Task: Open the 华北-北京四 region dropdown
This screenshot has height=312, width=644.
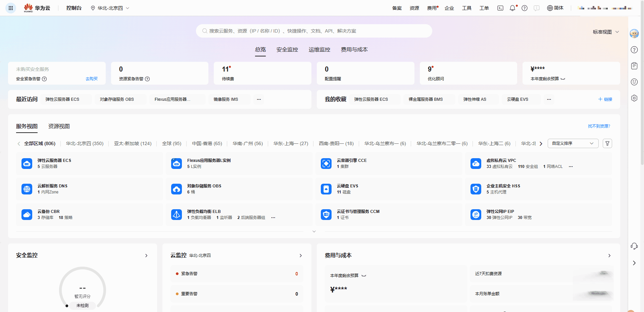Action: (x=110, y=8)
